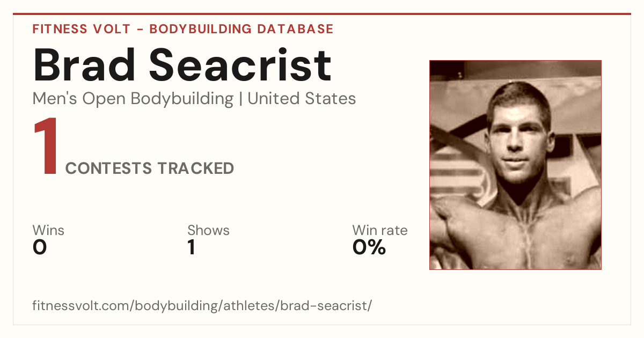Click the United States country label
The width and height of the screenshot is (644, 338).
302,99
